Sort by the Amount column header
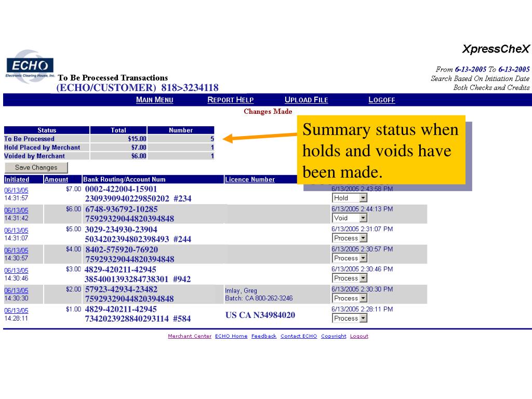The width and height of the screenshot is (532, 399). point(56,179)
